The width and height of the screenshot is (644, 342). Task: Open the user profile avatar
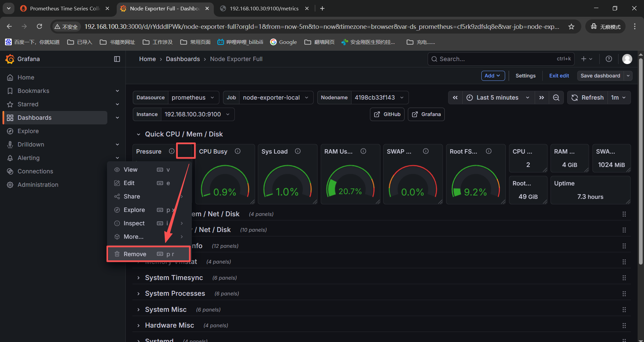tap(627, 59)
